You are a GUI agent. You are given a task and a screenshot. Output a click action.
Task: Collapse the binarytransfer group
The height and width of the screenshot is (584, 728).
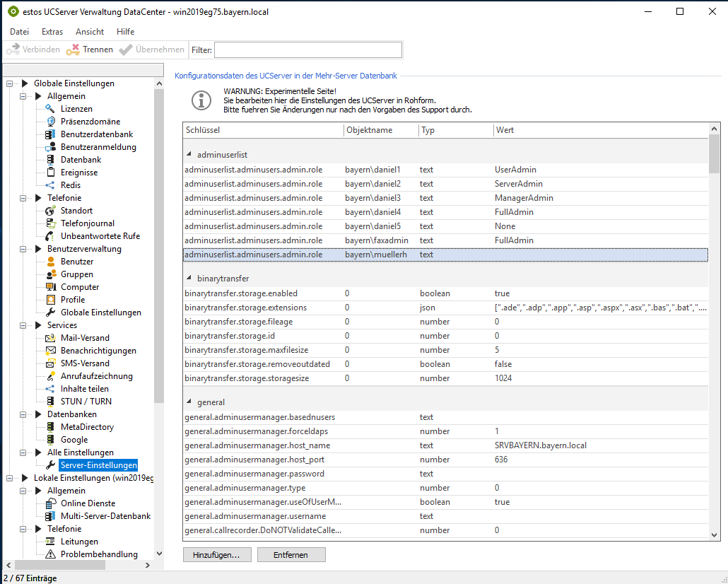point(189,279)
